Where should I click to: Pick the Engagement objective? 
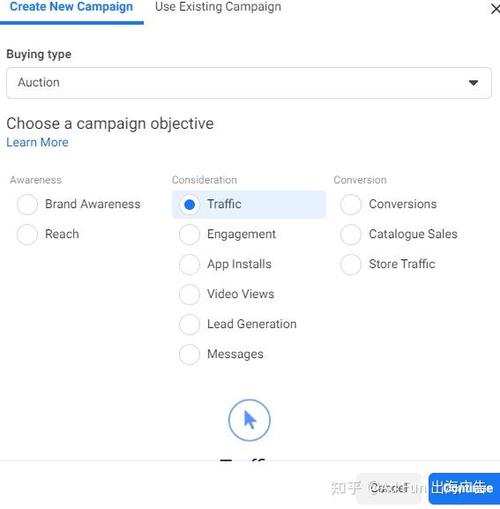pyautogui.click(x=189, y=234)
